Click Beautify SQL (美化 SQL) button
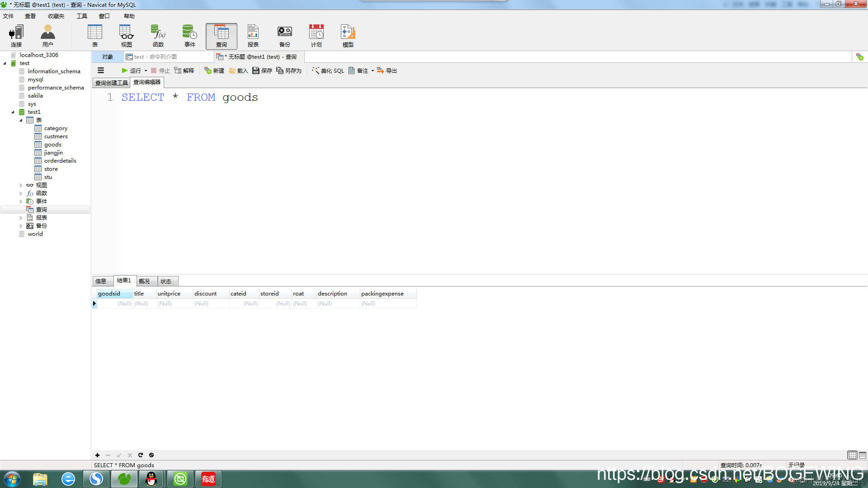Image resolution: width=868 pixels, height=488 pixels. (328, 70)
